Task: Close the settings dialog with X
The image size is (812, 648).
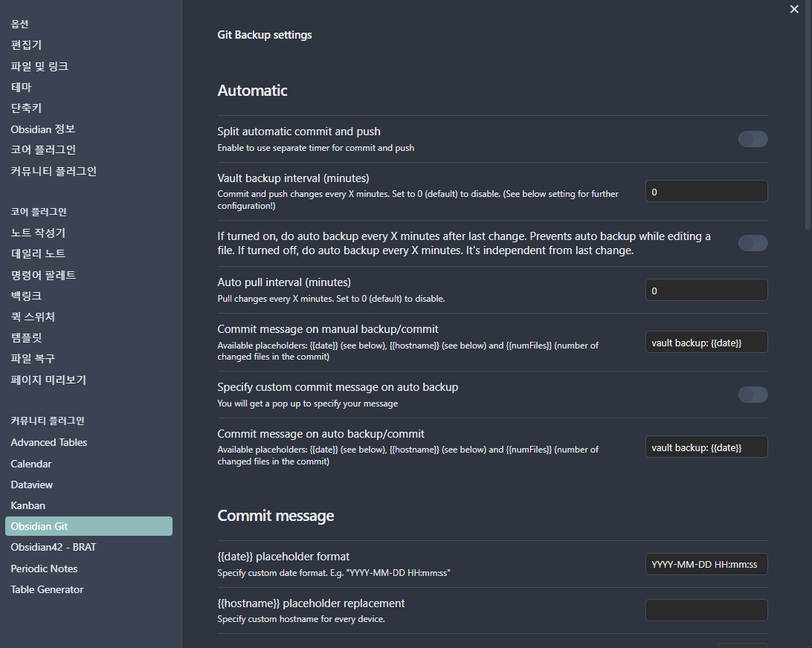Action: (x=794, y=10)
